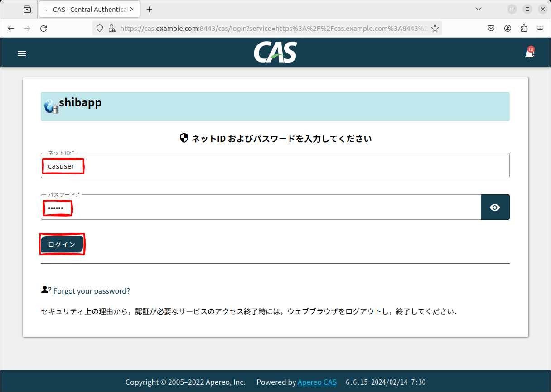Viewport: 551px width, 392px height.
Task: Open Firefox extensions puzzle icon
Action: coord(524,28)
